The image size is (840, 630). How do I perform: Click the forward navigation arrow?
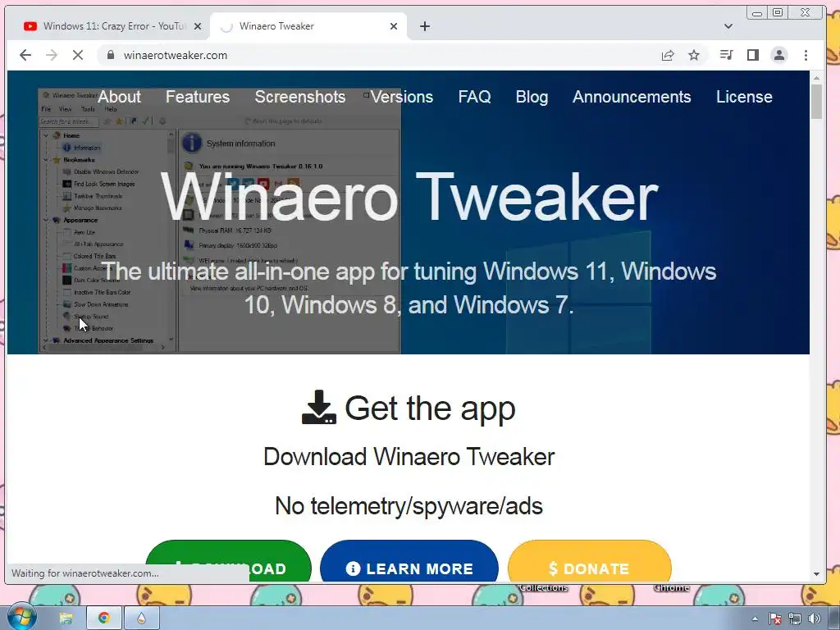[x=52, y=55]
